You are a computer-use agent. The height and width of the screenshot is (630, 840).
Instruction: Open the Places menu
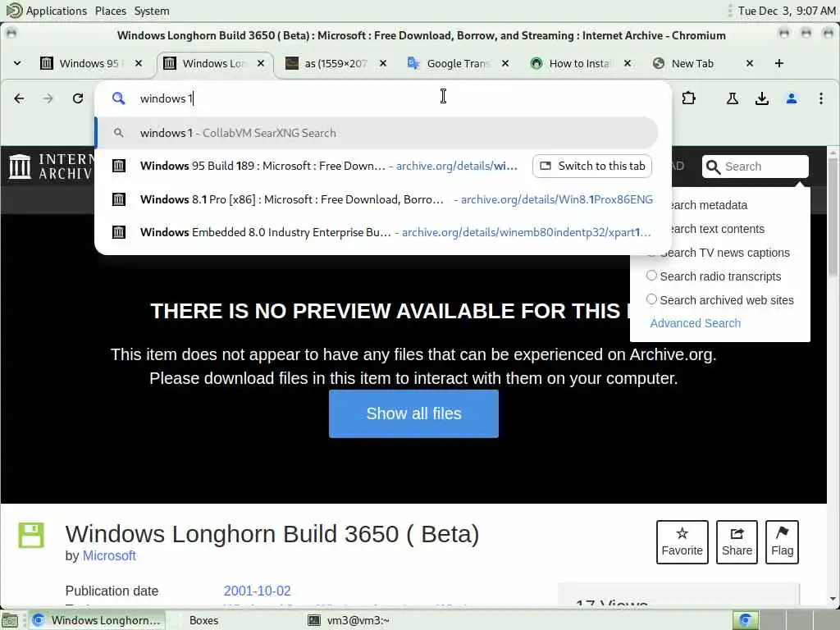click(111, 11)
